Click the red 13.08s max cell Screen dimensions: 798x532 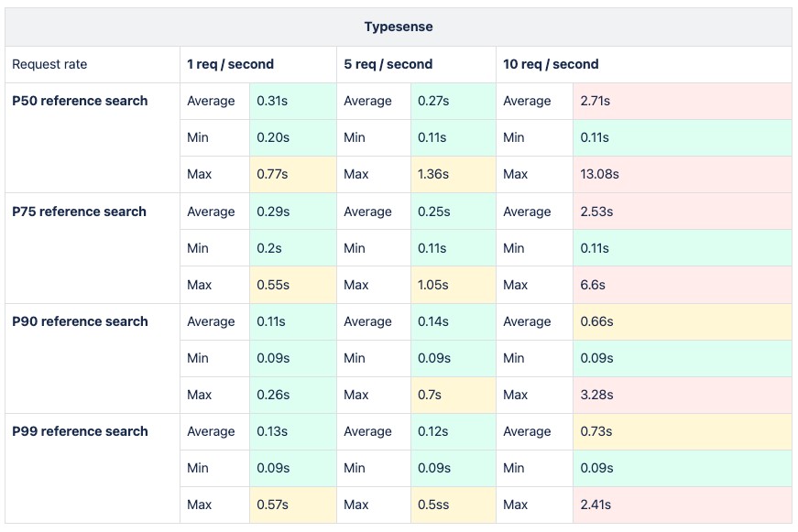(x=682, y=174)
